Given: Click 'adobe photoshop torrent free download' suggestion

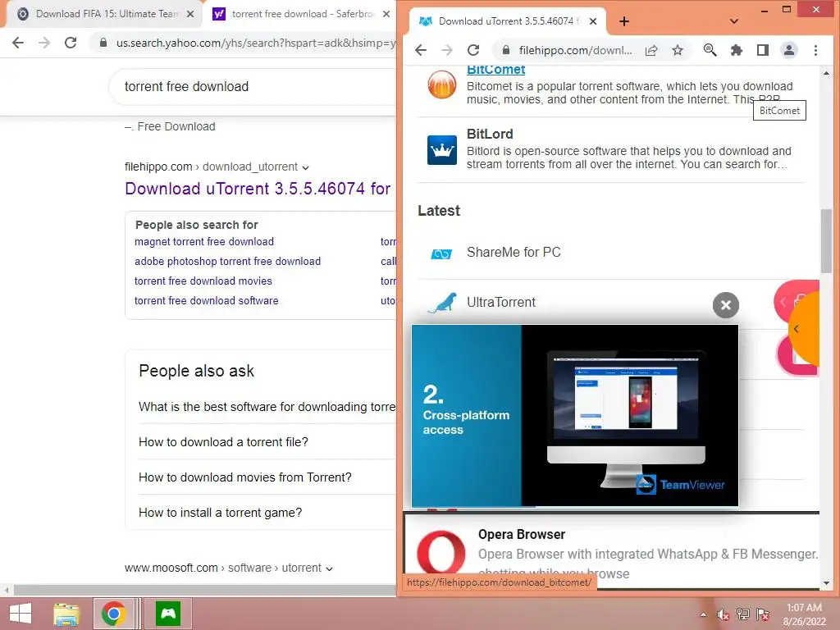Looking at the screenshot, I should pyautogui.click(x=228, y=262).
